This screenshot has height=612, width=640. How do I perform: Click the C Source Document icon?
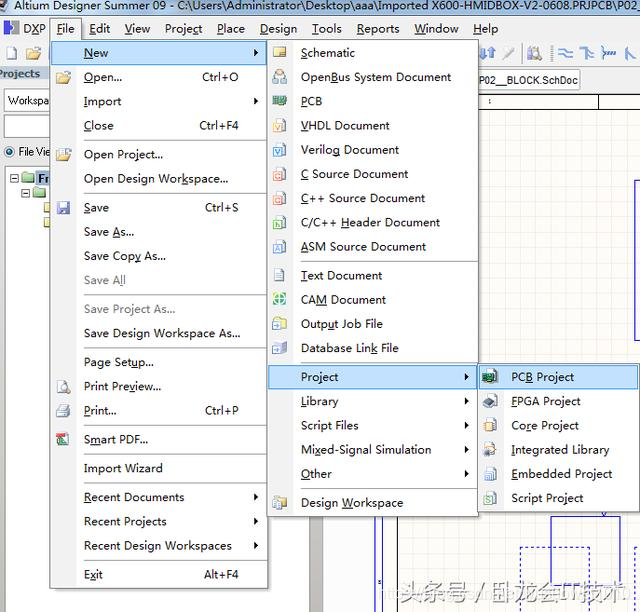tap(280, 174)
